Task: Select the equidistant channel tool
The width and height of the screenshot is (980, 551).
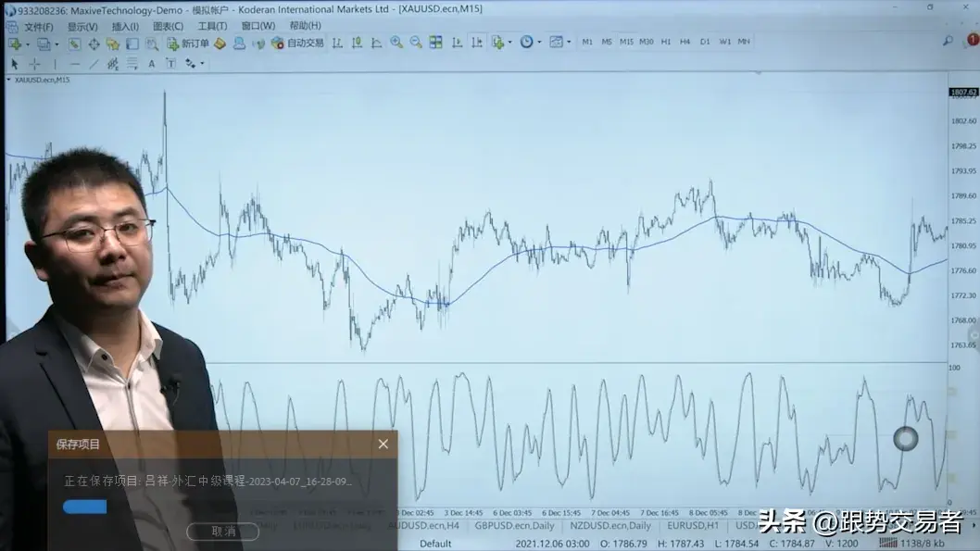Action: click(x=112, y=64)
